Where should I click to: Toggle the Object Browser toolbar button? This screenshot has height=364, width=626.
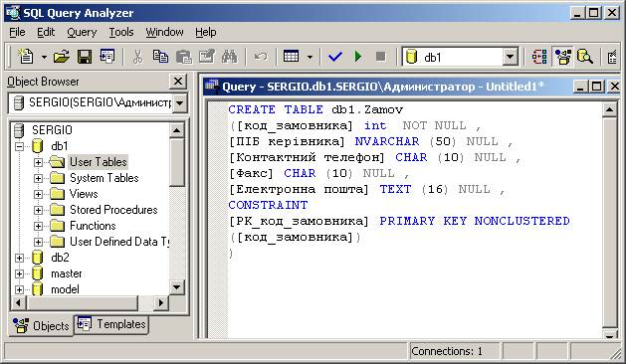[x=563, y=57]
